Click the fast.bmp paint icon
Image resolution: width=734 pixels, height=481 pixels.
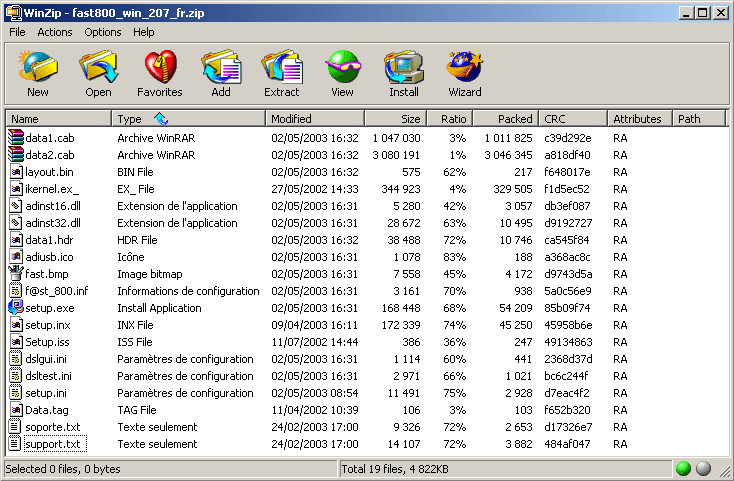click(15, 274)
